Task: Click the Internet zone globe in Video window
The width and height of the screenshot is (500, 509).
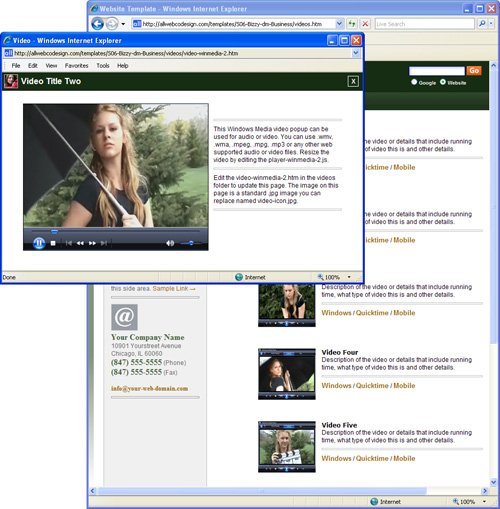Action: tap(239, 277)
